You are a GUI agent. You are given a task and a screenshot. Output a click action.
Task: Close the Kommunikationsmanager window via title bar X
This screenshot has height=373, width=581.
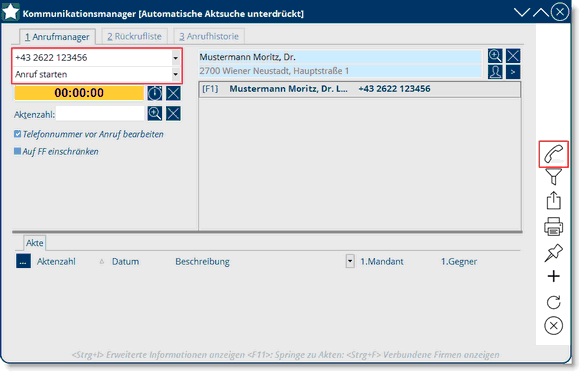[560, 12]
